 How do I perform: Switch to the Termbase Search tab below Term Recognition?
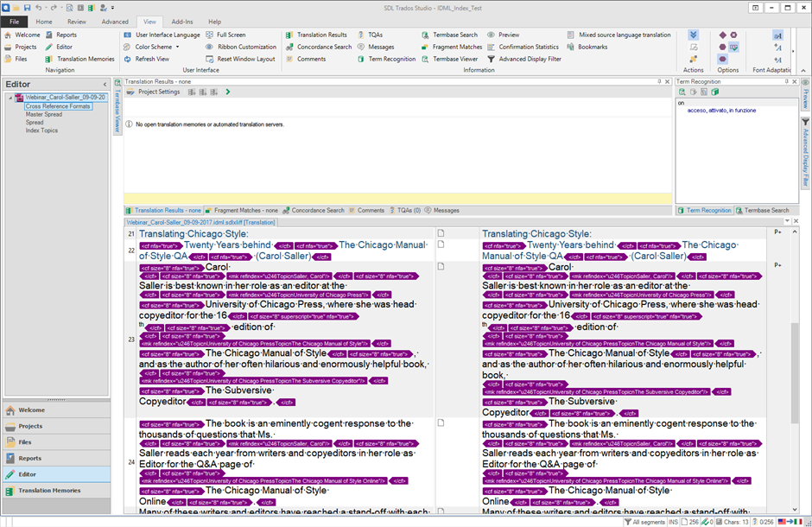[x=762, y=210]
